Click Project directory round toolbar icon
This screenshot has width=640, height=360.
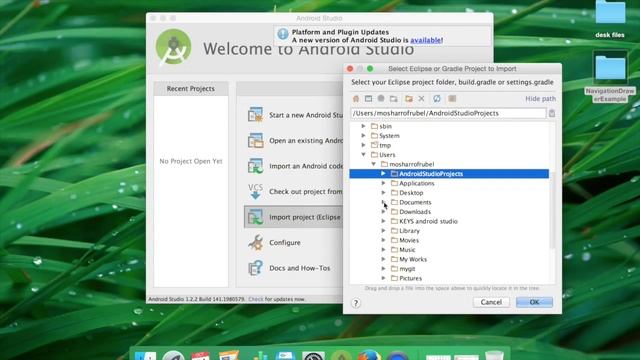point(381,98)
